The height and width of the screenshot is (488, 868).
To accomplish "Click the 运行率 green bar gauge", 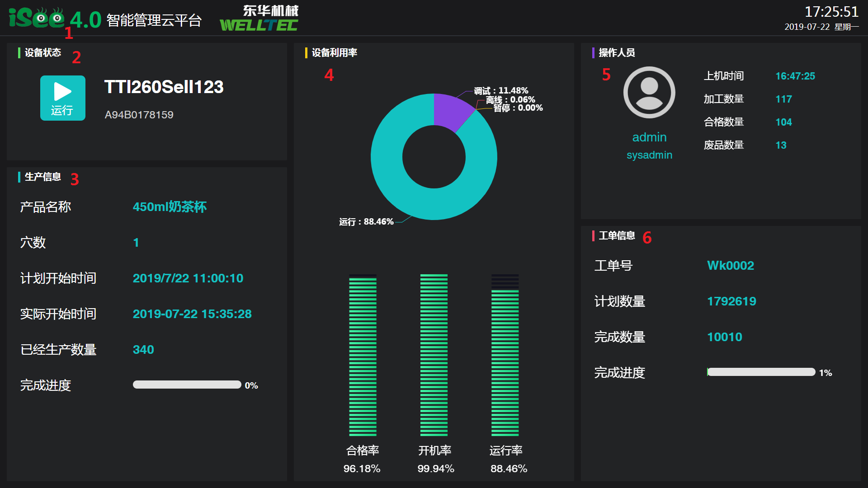I will 505,355.
